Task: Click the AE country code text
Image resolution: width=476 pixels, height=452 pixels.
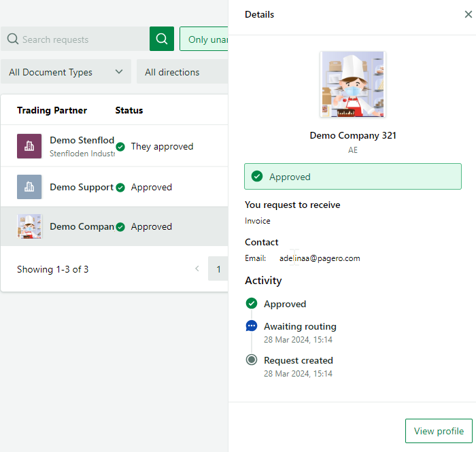Action: tap(353, 150)
